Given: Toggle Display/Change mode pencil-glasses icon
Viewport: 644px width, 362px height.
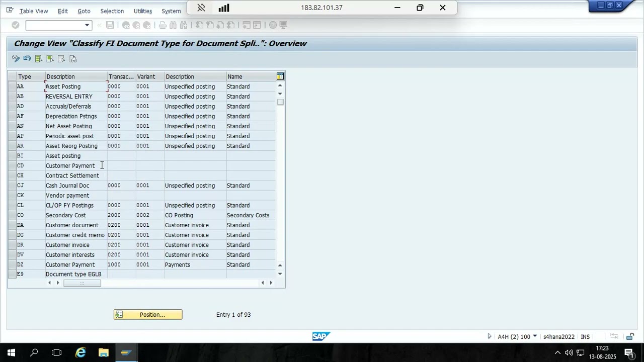Looking at the screenshot, I should coord(16,59).
